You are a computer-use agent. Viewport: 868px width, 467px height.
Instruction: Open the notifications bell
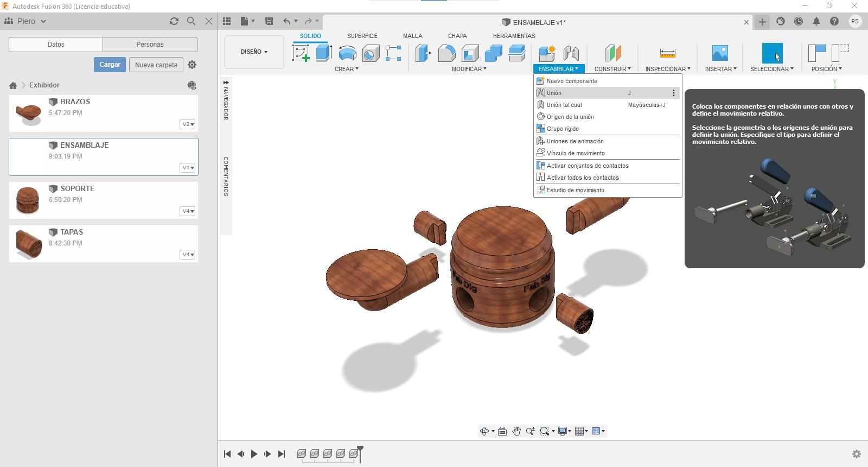coord(816,21)
